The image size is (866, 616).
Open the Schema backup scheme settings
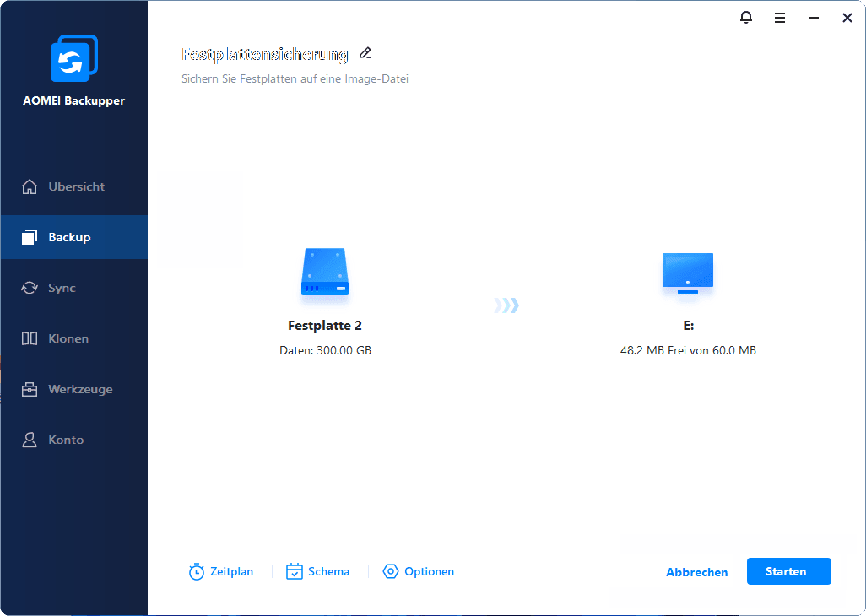(x=317, y=572)
